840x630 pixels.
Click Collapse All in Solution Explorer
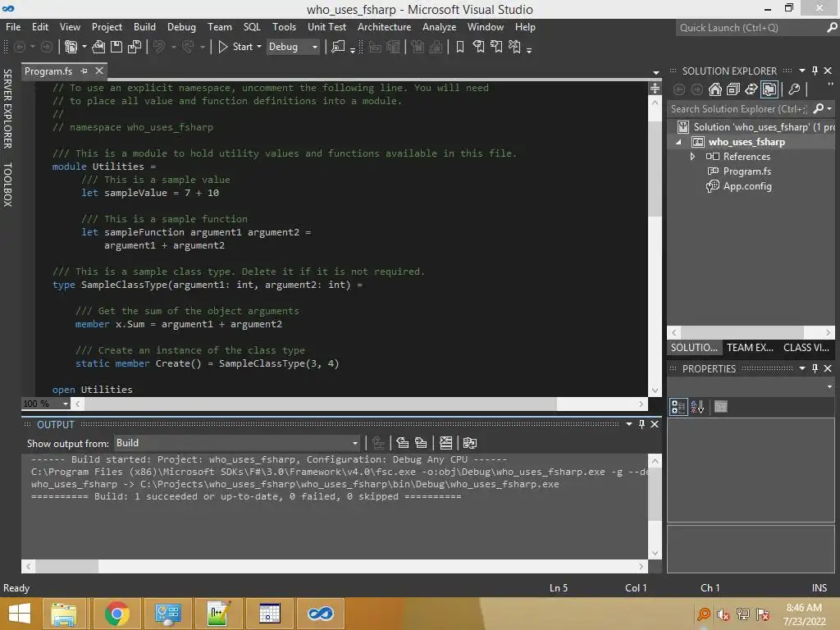[x=733, y=89]
